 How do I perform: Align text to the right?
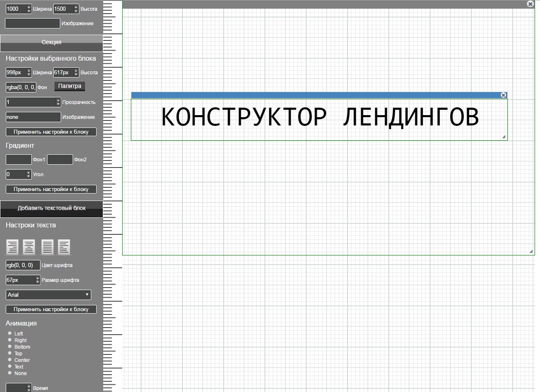[12, 247]
